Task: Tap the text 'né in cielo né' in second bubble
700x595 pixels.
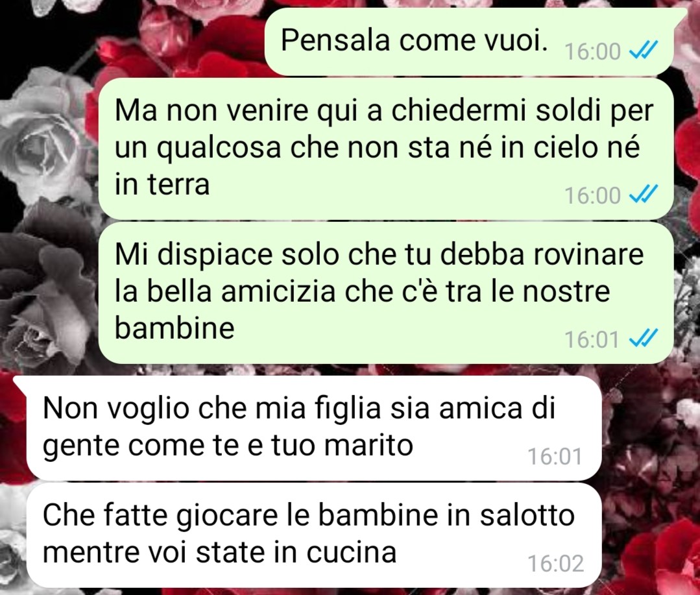Action: click(555, 147)
